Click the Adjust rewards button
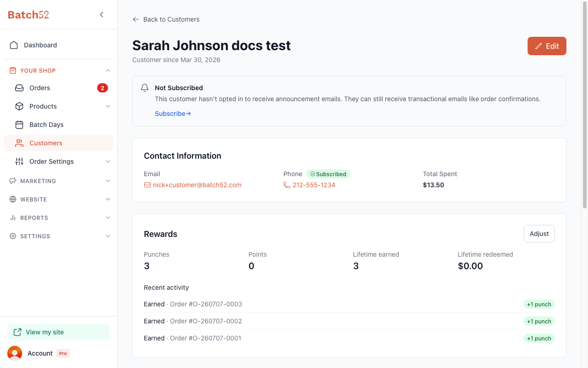The width and height of the screenshot is (588, 368). 539,234
